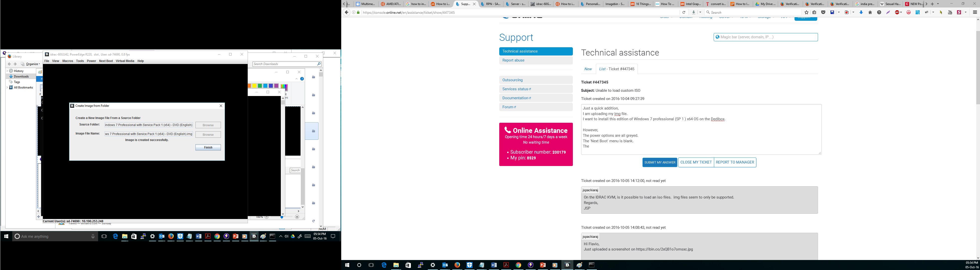Click the zoom-in plus button in Paint
The width and height of the screenshot is (980, 270).
297,217
